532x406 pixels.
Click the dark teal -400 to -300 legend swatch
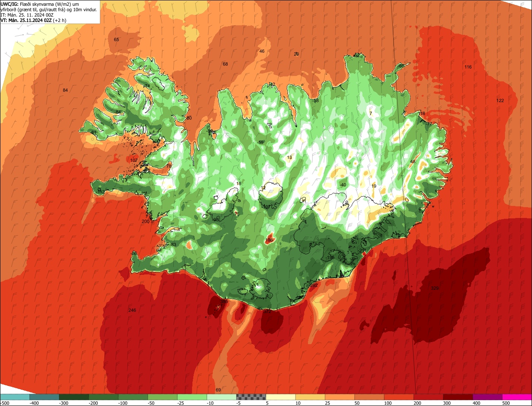44,397
